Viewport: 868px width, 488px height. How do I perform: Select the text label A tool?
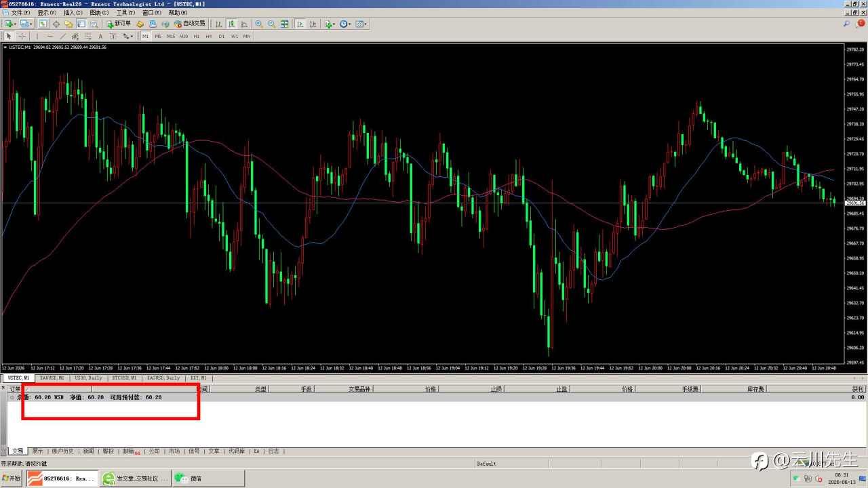[100, 36]
